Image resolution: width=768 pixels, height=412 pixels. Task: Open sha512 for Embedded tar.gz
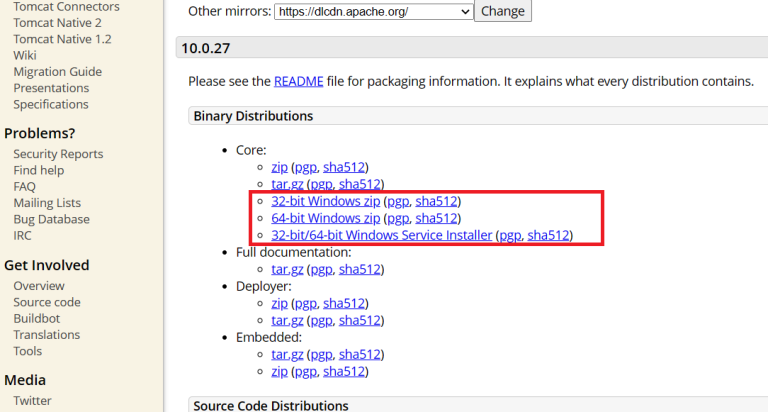point(360,354)
